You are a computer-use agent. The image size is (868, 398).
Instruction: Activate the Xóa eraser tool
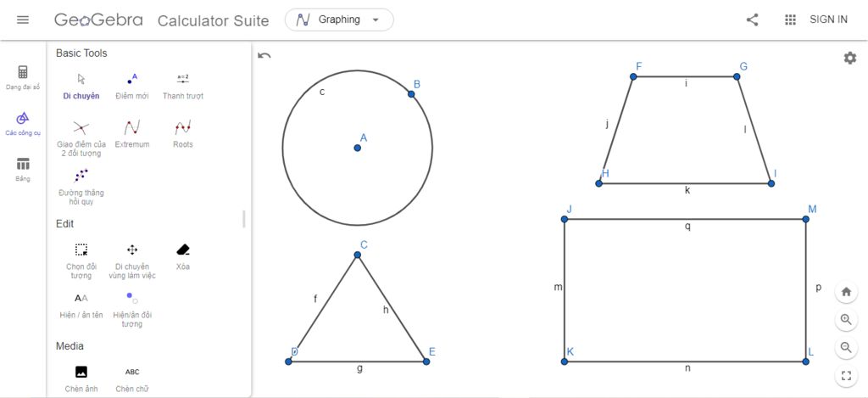click(182, 255)
